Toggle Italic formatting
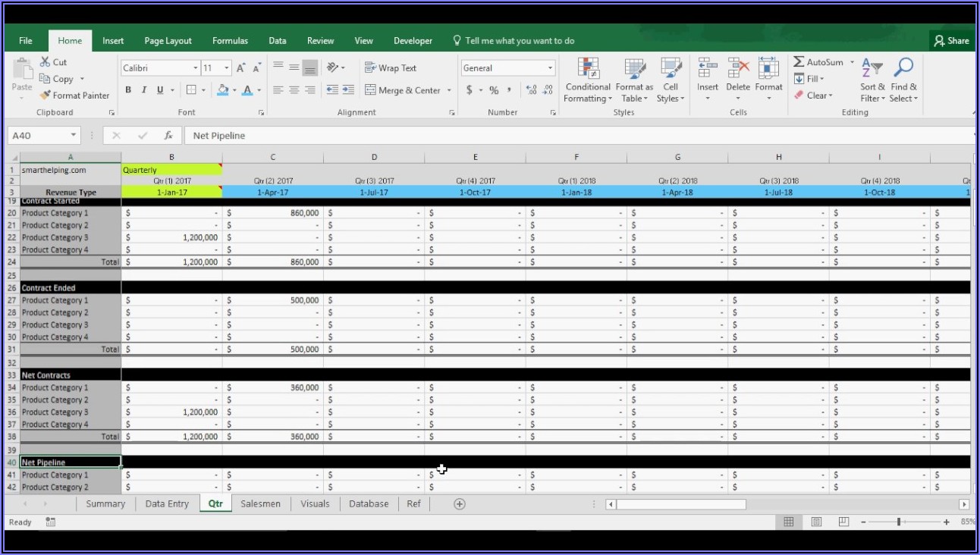 pos(144,90)
